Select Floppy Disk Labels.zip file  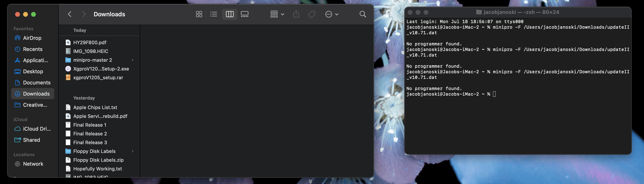(99, 160)
